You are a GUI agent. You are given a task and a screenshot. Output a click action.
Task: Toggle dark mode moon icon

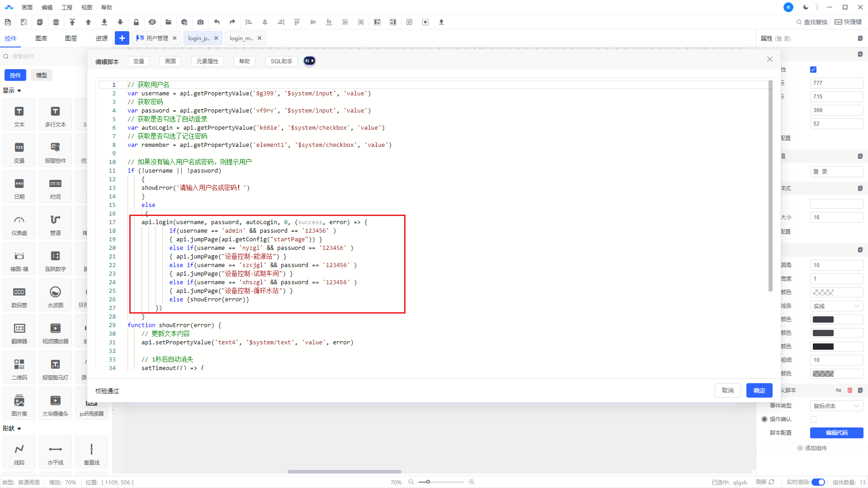pos(806,7)
